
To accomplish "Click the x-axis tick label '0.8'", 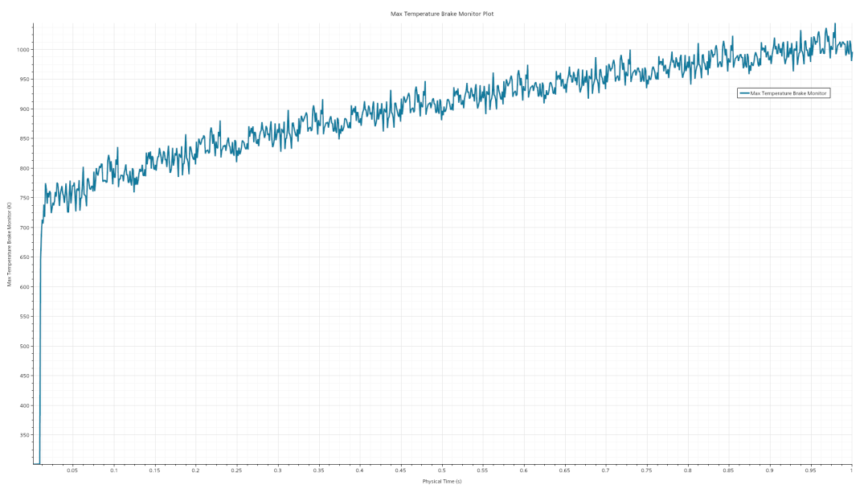I will (x=687, y=471).
